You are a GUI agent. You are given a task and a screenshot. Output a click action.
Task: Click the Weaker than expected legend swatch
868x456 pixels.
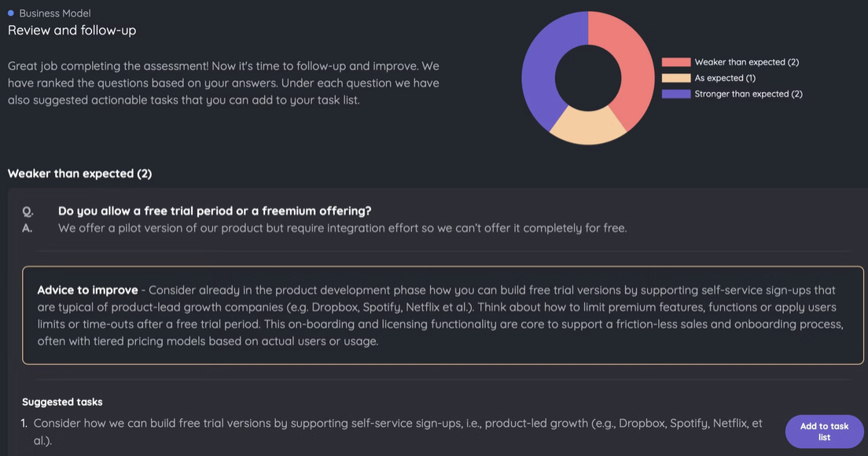click(x=676, y=62)
